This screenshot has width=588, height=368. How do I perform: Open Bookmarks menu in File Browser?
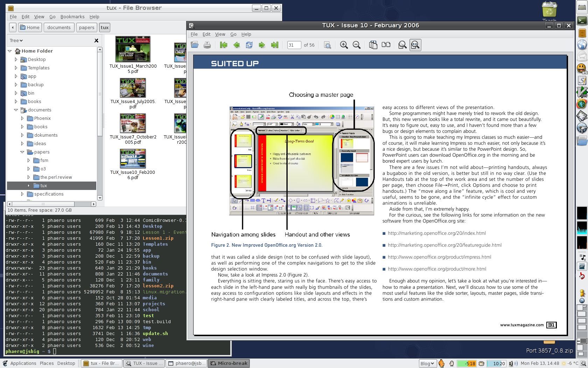click(72, 17)
